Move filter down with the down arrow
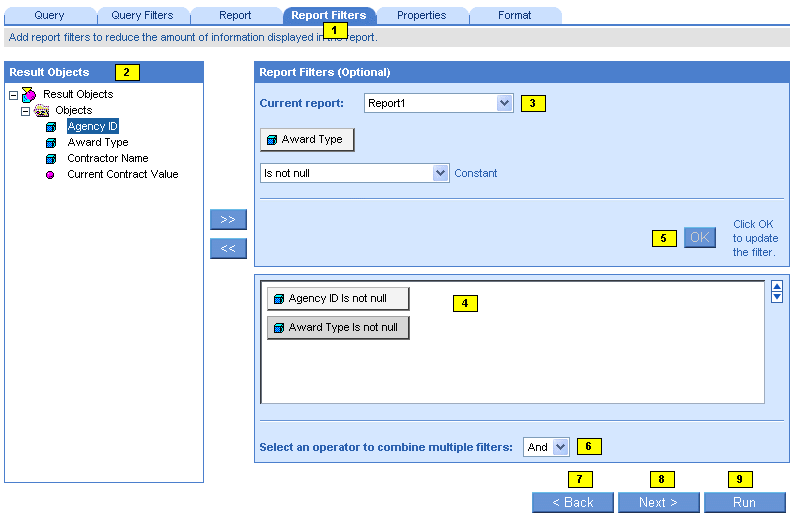This screenshot has width=796, height=517. click(776, 297)
